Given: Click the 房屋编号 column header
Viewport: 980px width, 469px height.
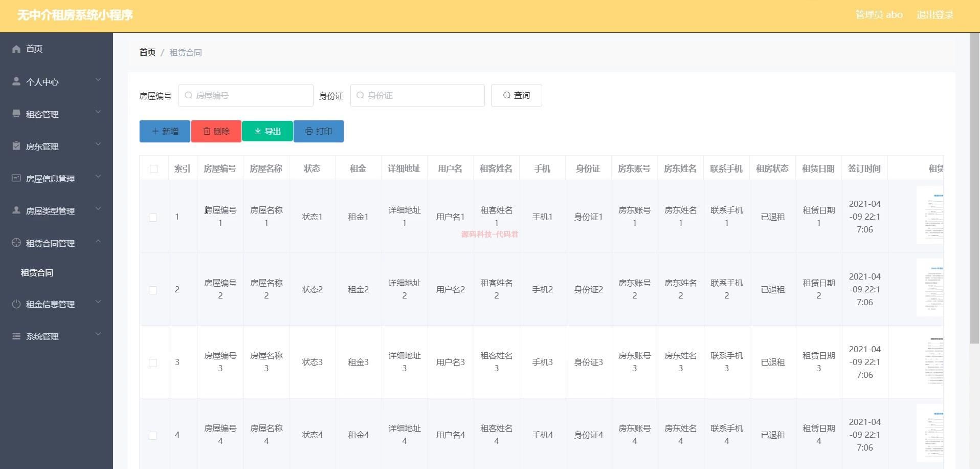Looking at the screenshot, I should coord(220,168).
